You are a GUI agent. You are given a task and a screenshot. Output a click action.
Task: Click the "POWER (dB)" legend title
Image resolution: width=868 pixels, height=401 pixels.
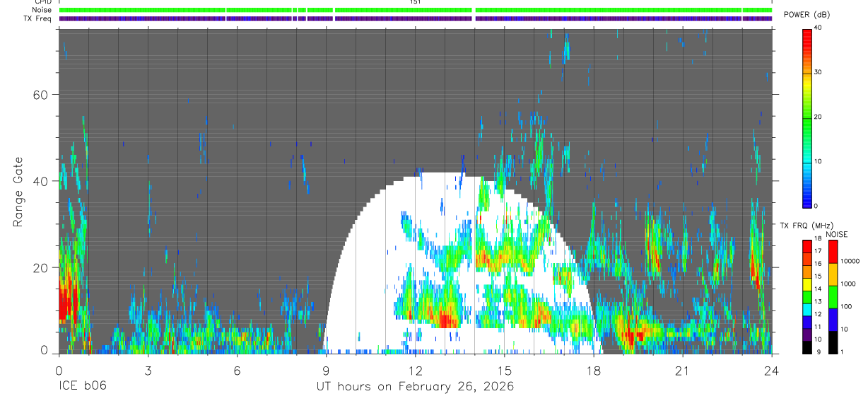pos(807,14)
